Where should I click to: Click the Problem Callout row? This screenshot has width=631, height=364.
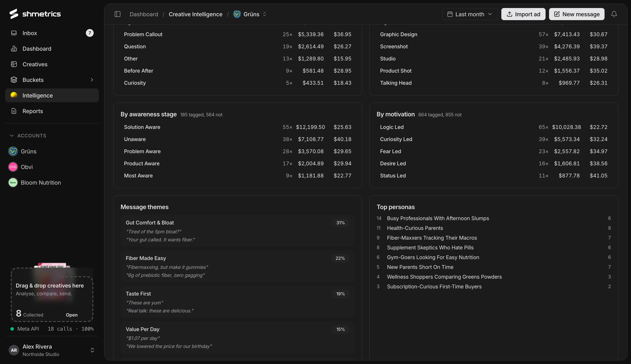coord(238,34)
